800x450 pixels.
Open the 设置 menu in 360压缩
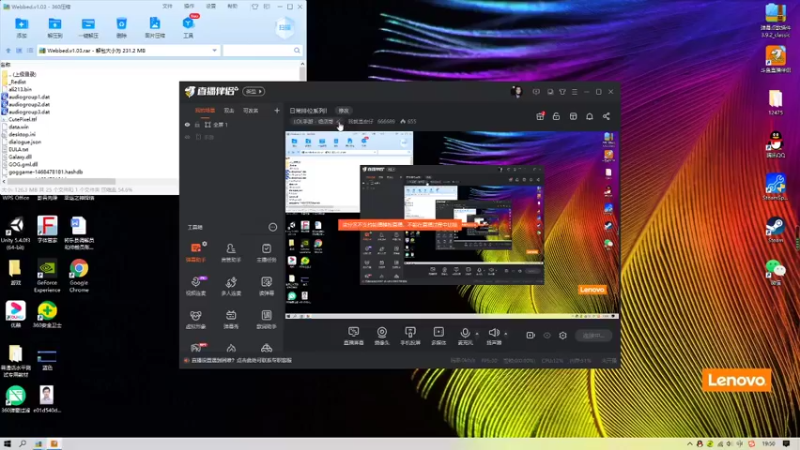click(211, 7)
